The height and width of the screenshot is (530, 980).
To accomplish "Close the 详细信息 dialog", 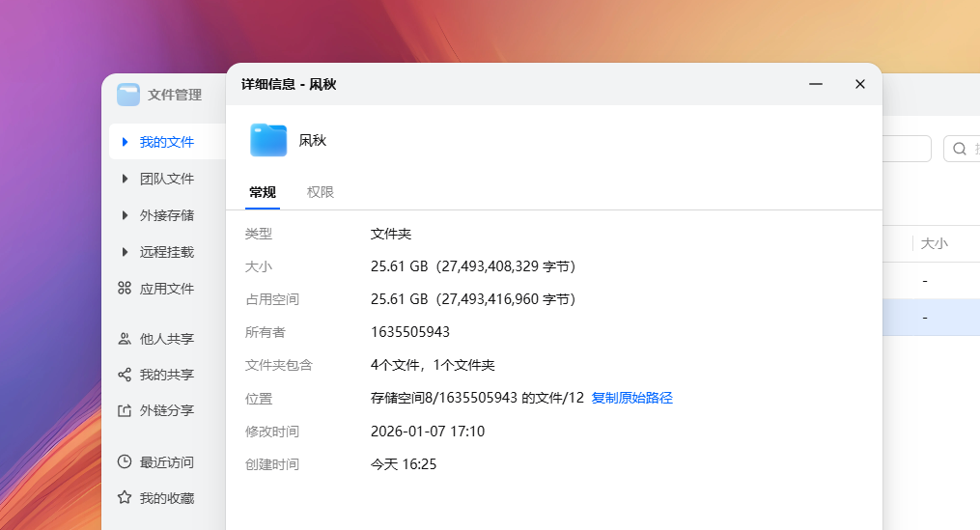I will (860, 84).
